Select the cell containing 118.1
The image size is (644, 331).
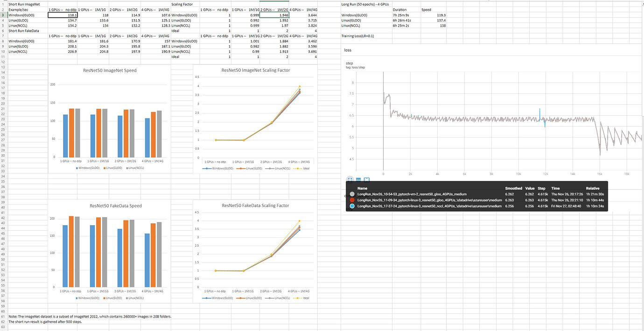click(63, 14)
